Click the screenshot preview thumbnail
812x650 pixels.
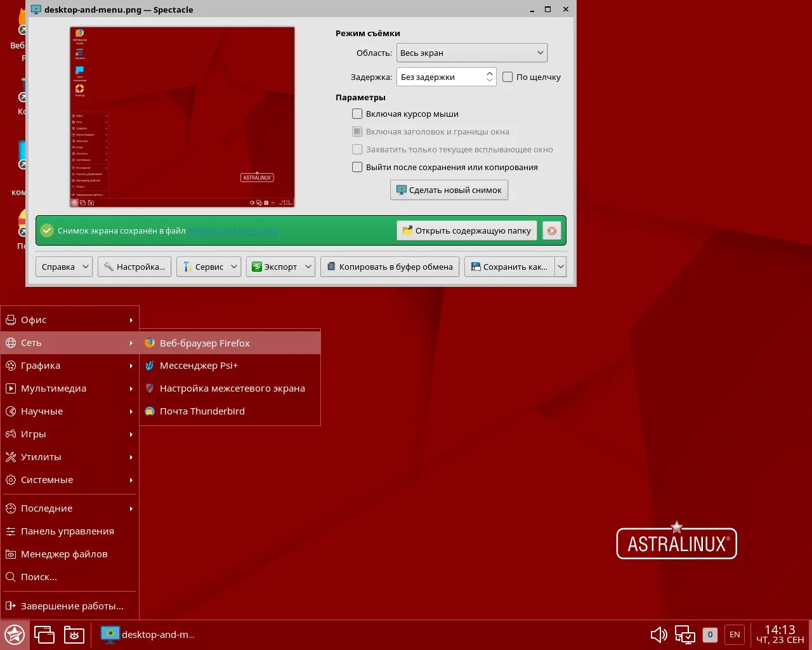(x=182, y=117)
